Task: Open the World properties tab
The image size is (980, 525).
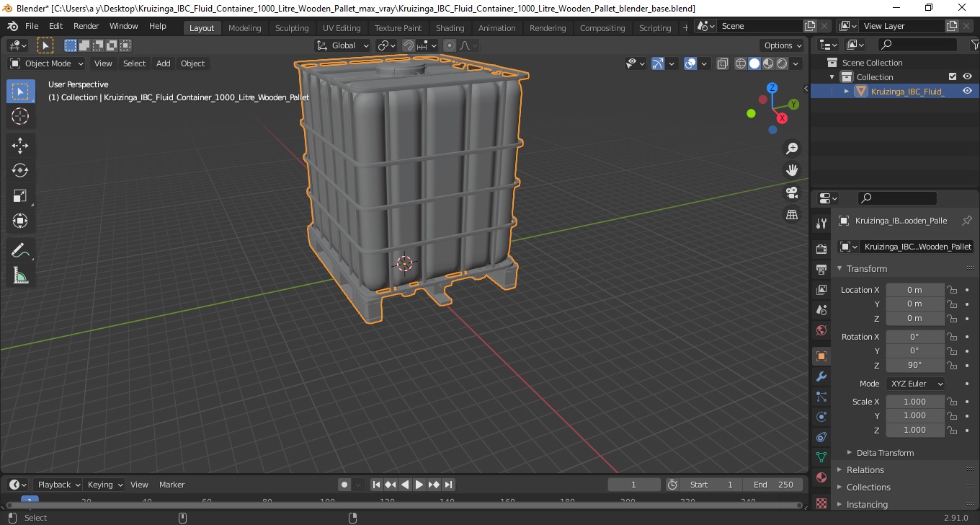Action: 821,330
